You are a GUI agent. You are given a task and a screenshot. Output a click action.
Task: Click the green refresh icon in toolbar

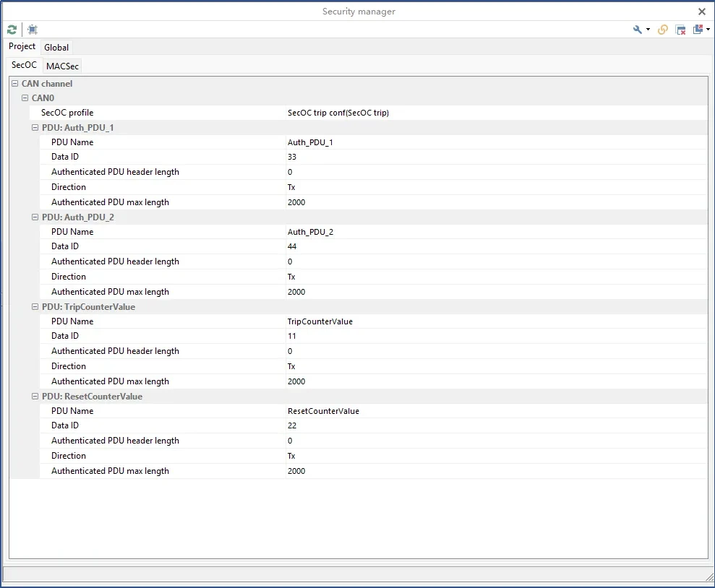(x=12, y=30)
